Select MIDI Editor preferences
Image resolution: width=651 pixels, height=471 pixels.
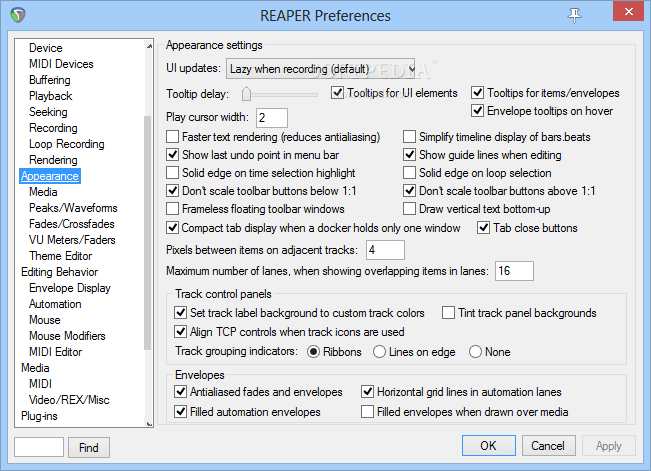click(55, 352)
